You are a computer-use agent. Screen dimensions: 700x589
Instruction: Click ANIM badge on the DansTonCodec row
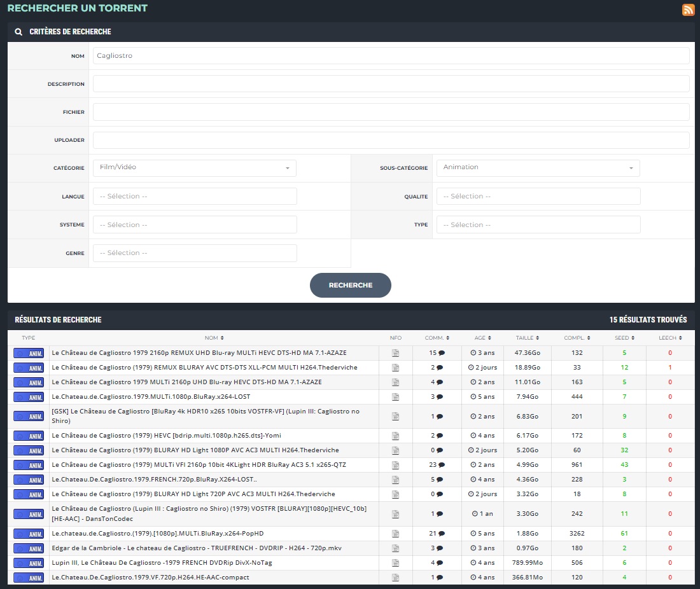29,514
